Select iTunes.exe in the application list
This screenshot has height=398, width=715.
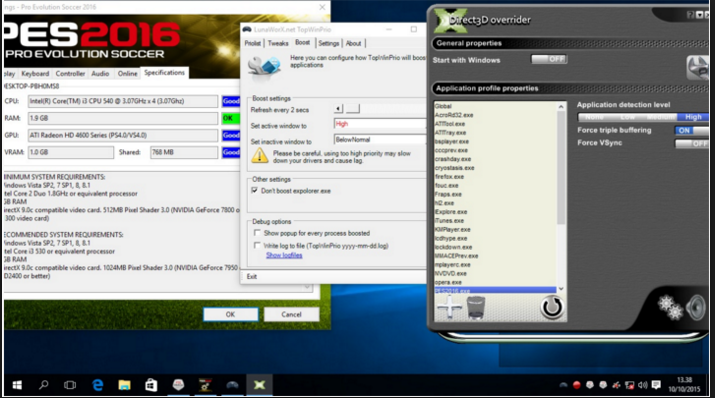[x=495, y=221]
